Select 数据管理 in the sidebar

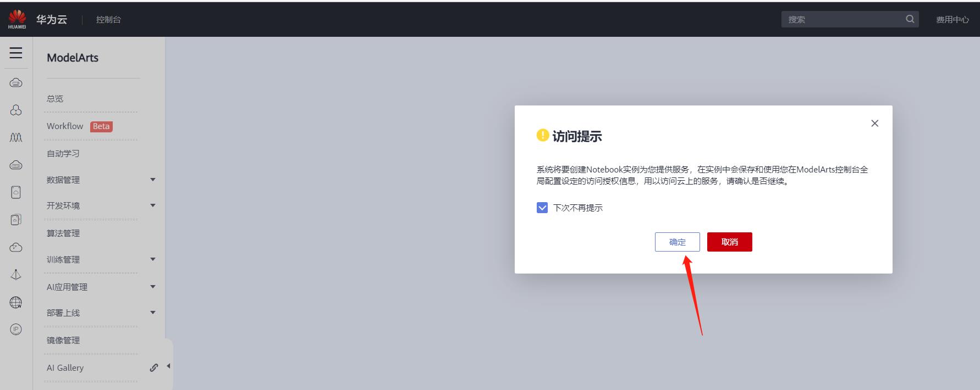63,180
